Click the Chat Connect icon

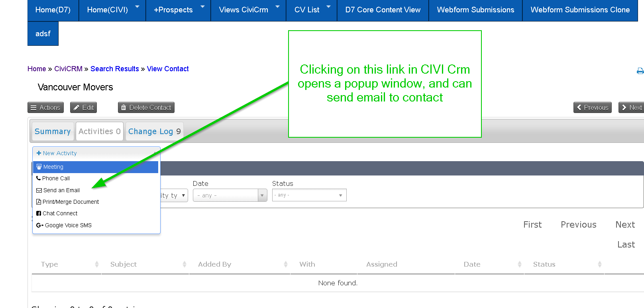[x=39, y=213]
